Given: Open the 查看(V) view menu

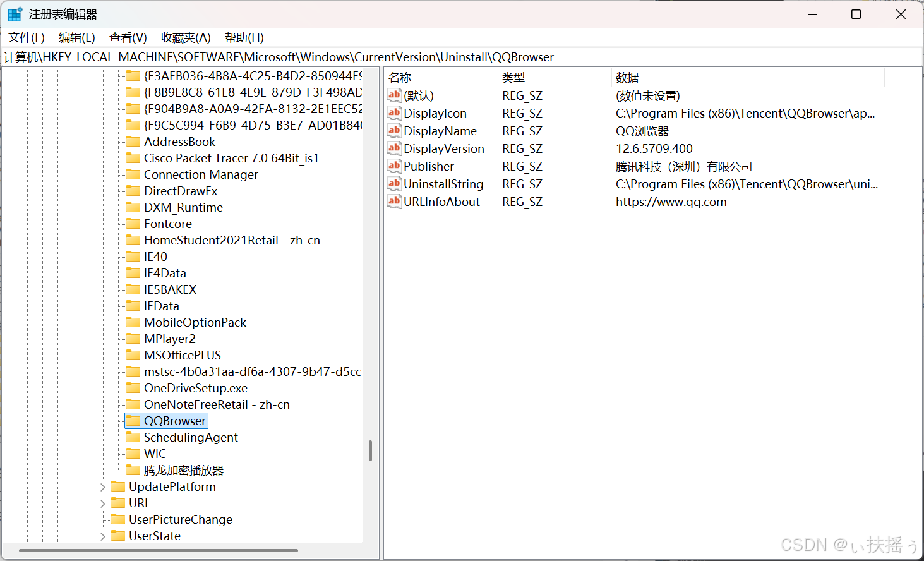Looking at the screenshot, I should 128,38.
